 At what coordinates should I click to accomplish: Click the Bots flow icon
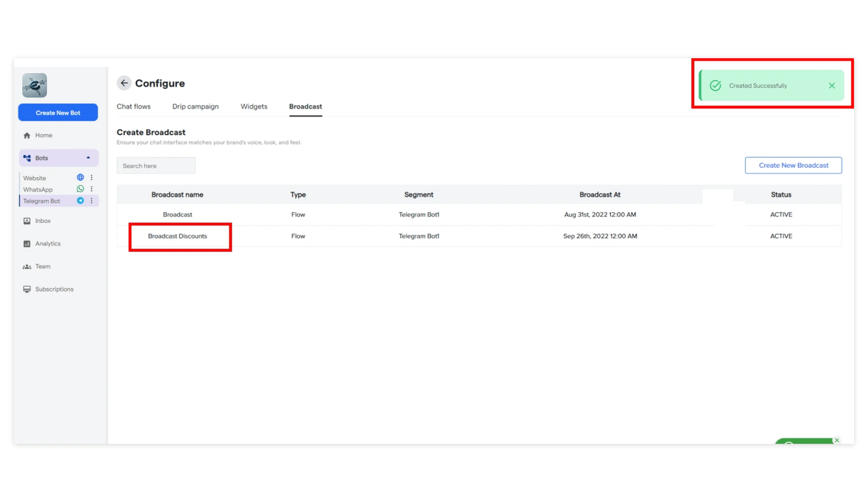27,158
